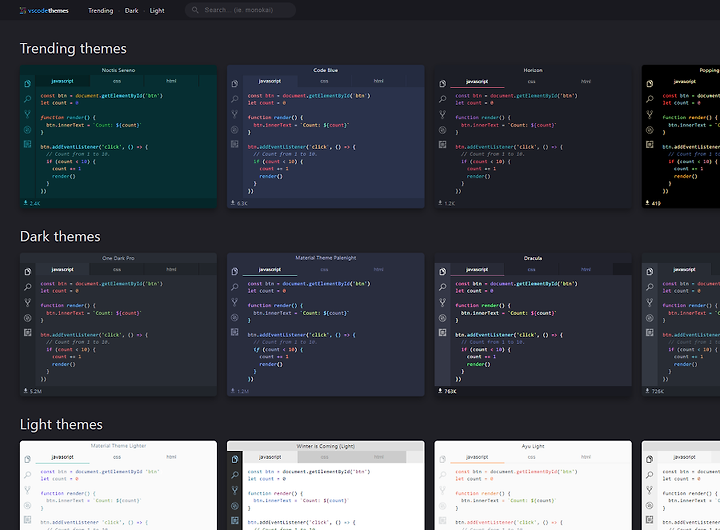Click the files icon in Material Theme Palenight card
This screenshot has height=530, width=720.
[235, 272]
